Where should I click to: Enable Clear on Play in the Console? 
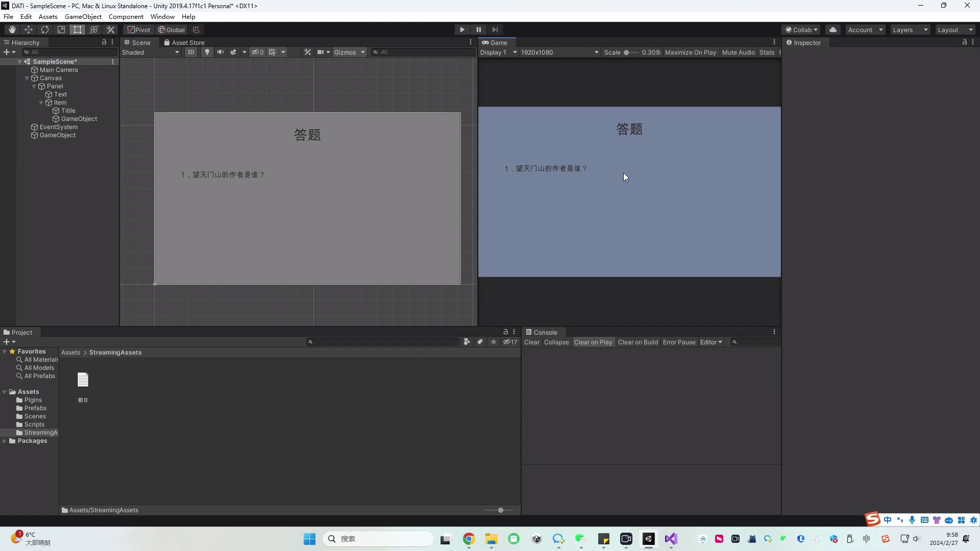[x=593, y=342]
